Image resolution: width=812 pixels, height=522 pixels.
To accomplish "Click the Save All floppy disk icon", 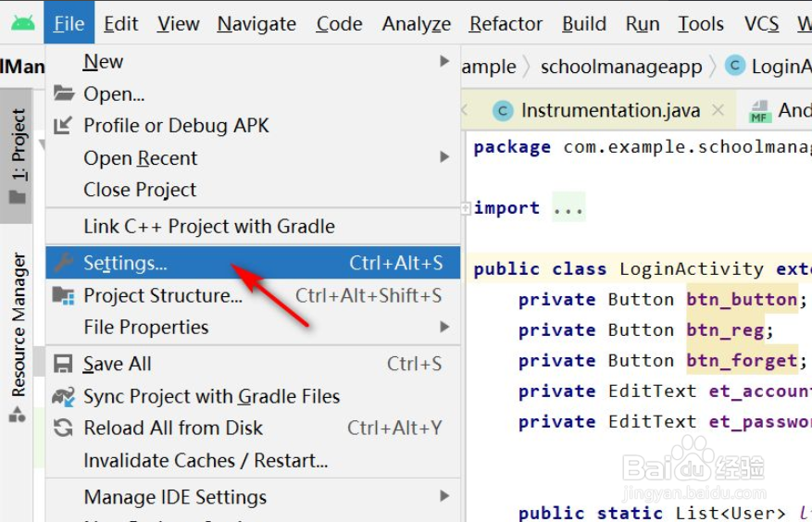I will (x=63, y=364).
